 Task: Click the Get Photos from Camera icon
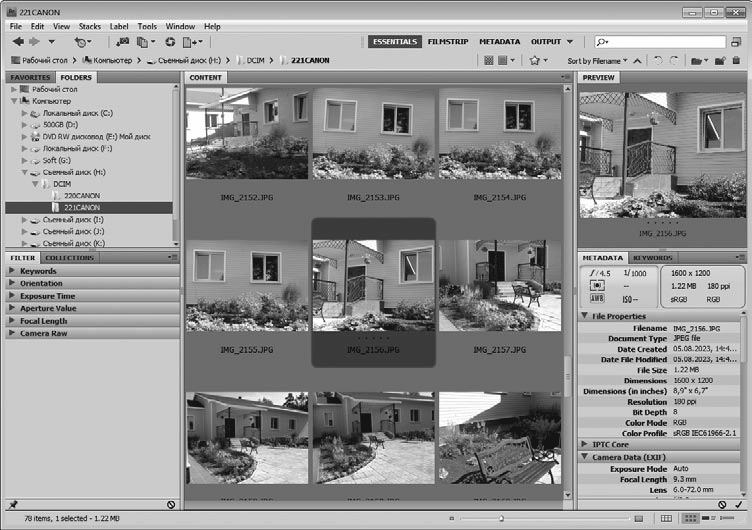click(x=122, y=42)
